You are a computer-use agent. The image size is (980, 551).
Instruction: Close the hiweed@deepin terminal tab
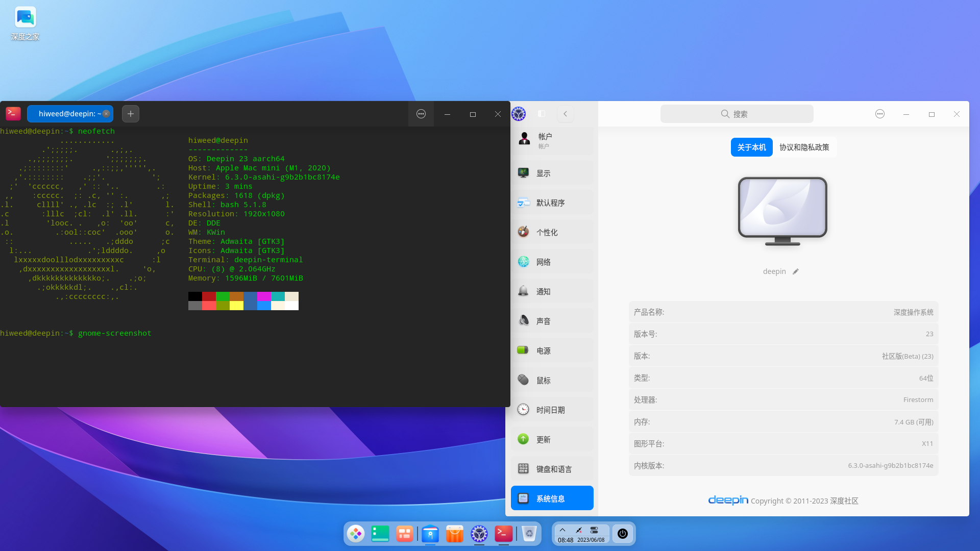coord(106,114)
